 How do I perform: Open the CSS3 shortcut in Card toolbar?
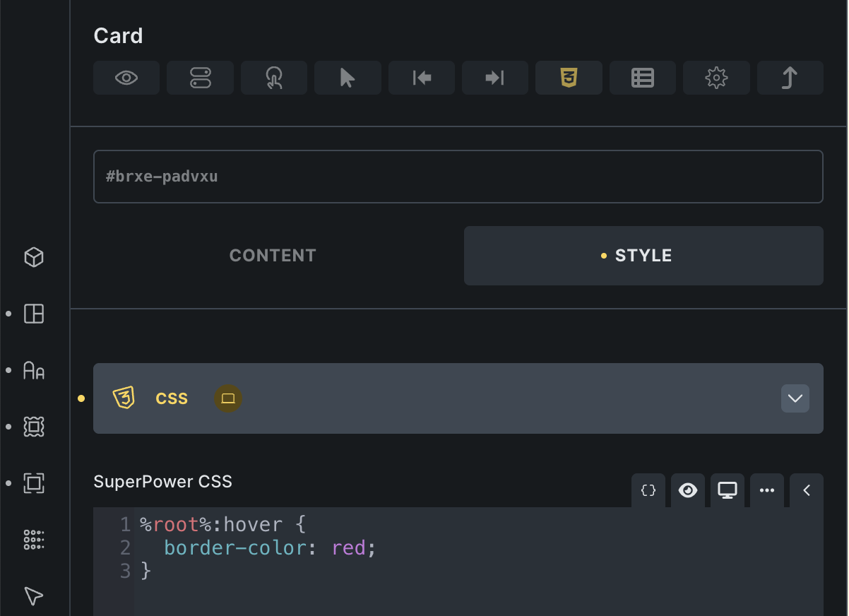569,78
